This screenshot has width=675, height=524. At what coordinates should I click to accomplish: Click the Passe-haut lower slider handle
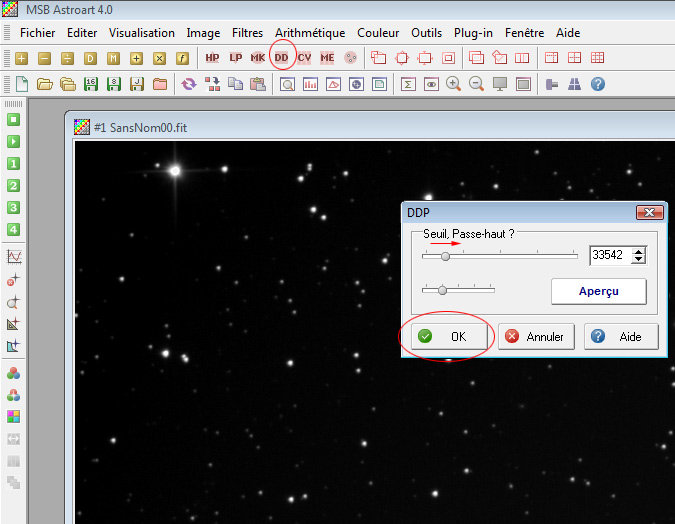coord(442,290)
